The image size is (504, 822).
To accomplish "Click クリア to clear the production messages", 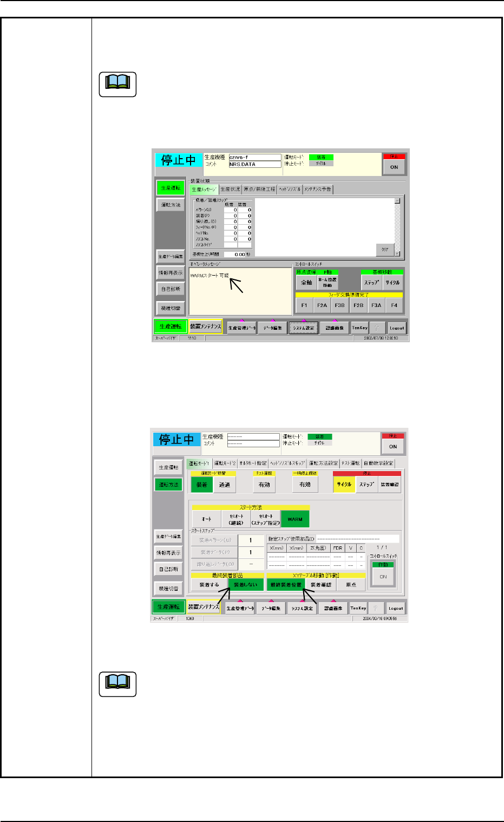I will (385, 250).
